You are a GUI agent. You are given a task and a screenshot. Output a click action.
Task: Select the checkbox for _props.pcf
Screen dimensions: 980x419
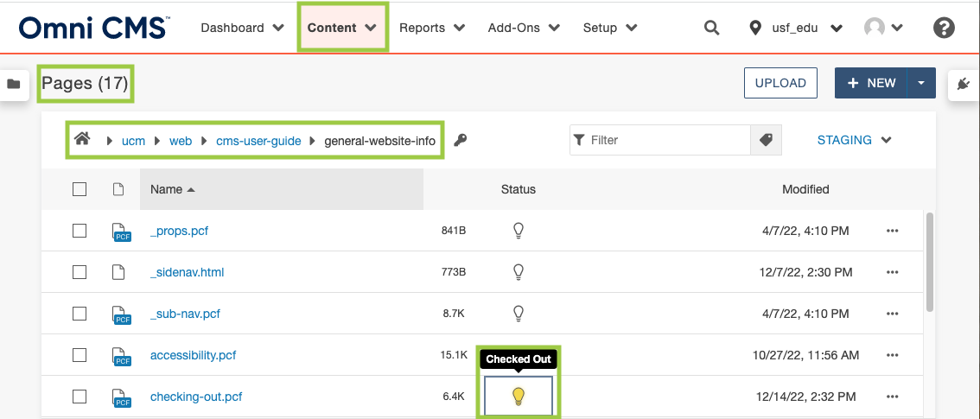click(80, 231)
